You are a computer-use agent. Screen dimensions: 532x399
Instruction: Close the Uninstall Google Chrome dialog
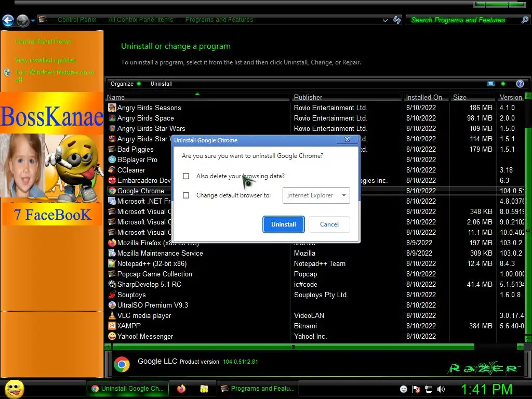(x=347, y=139)
